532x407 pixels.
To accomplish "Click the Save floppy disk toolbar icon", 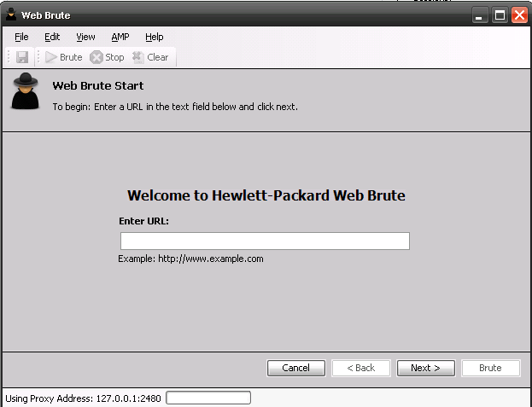I will point(22,57).
